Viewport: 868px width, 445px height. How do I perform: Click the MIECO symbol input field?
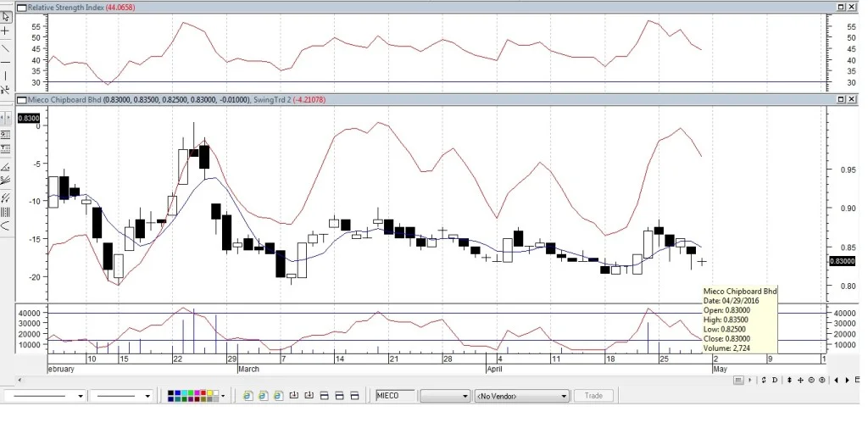[395, 396]
